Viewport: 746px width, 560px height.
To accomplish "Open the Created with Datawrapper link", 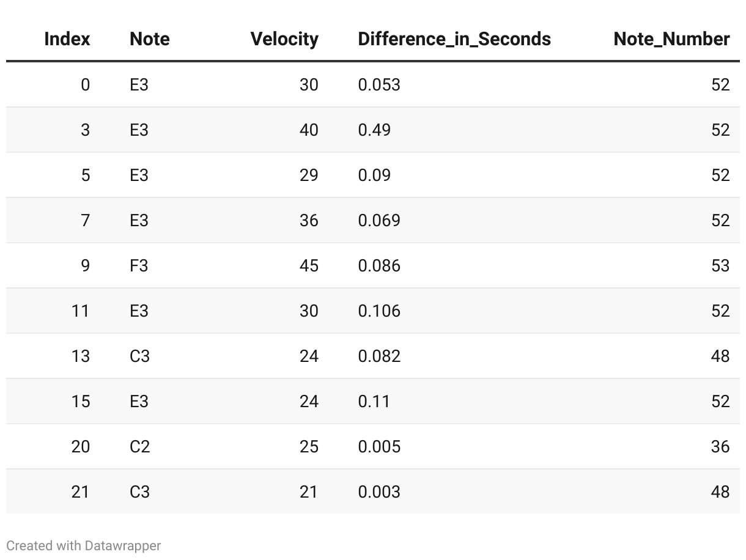I will point(84,545).
